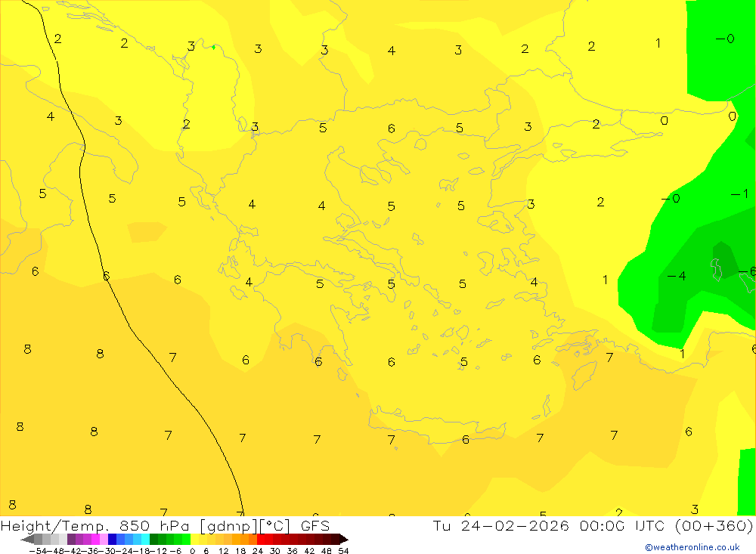The width and height of the screenshot is (756, 554).
Task: Click the gray left arrow of the color scale
Action: point(27,539)
